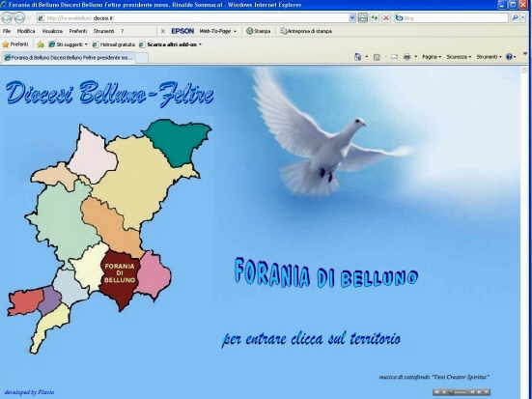Click the blue Help question icon
The height and width of the screenshot is (399, 532).
(509, 57)
